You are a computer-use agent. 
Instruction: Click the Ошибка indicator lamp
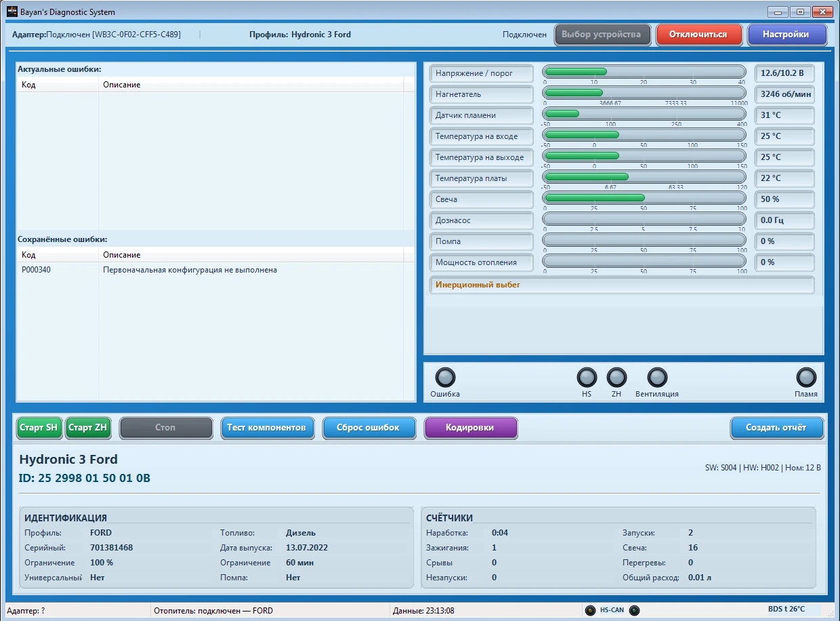(445, 378)
